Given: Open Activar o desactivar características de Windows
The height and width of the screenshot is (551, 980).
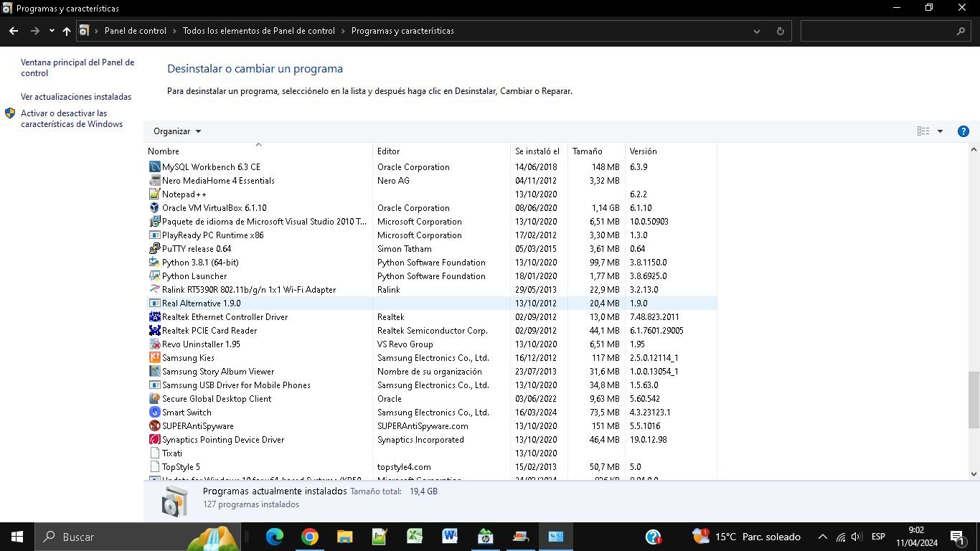Looking at the screenshot, I should pos(72,118).
